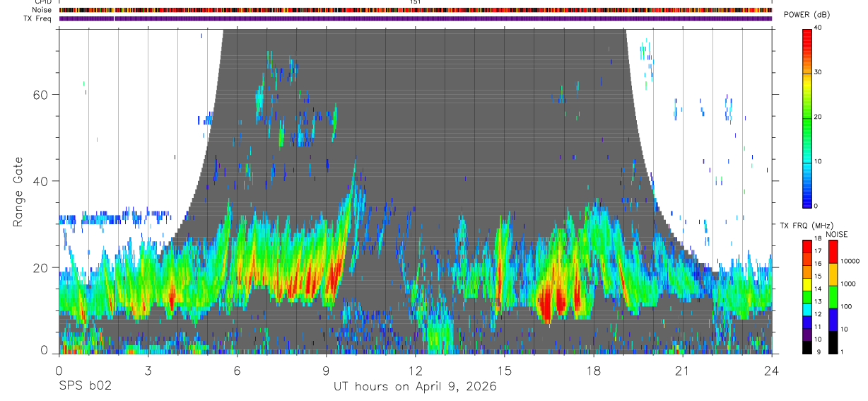
Task: Click x-axis tick label 18
Action: (594, 371)
